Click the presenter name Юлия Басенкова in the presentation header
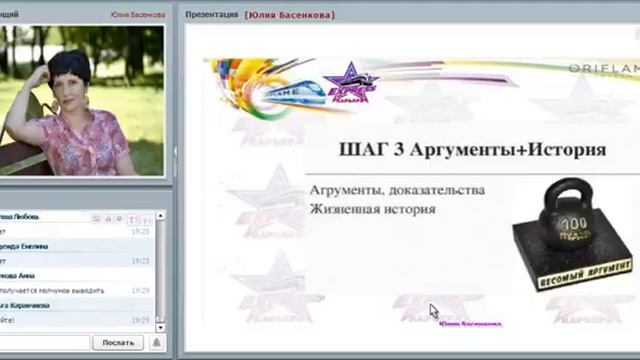Image resolution: width=640 pixels, height=360 pixels. click(x=289, y=15)
